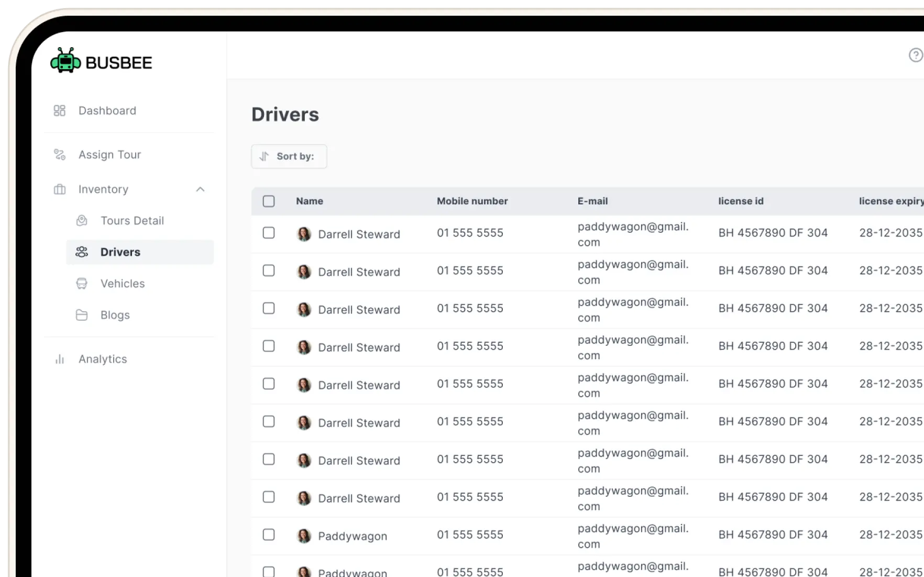Click the Analytics bar chart icon
Screen dimensions: 924x577
60,359
